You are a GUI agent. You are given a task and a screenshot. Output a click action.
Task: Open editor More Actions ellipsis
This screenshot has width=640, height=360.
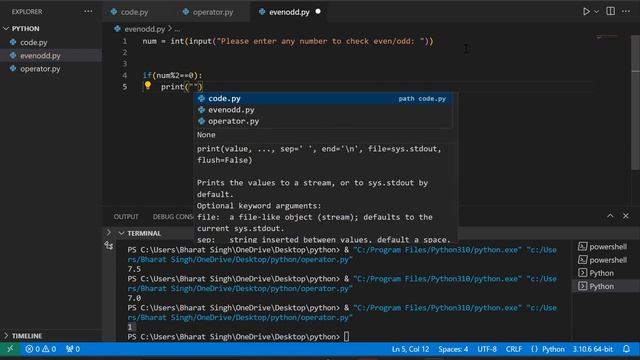tap(626, 11)
